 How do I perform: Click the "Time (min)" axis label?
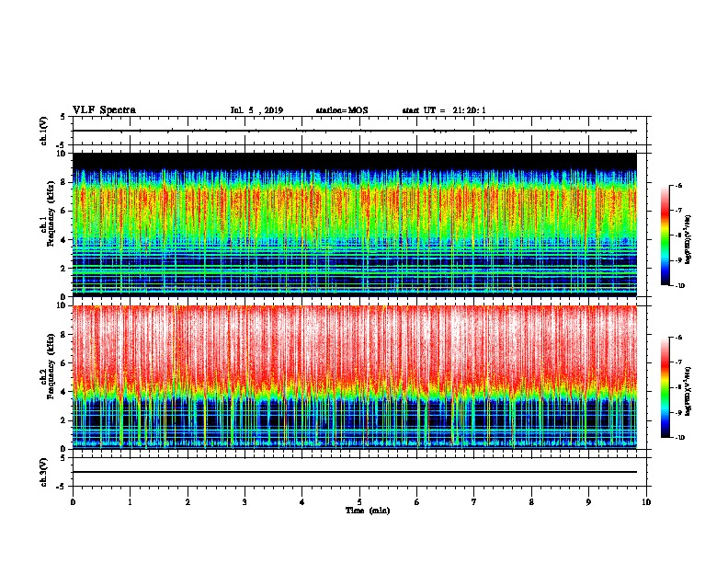[368, 511]
